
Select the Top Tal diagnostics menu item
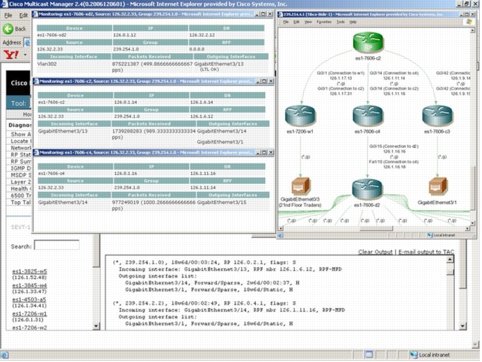21,202
